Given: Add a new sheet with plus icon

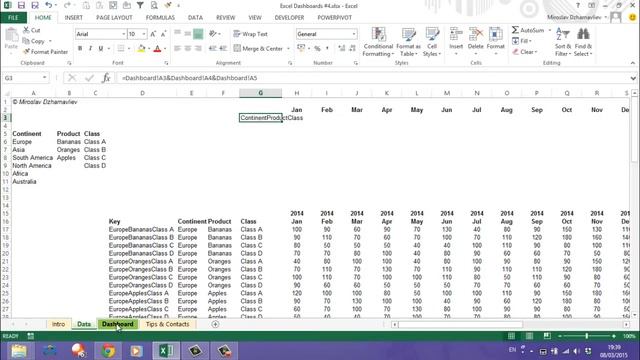Looking at the screenshot, I should (x=215, y=324).
